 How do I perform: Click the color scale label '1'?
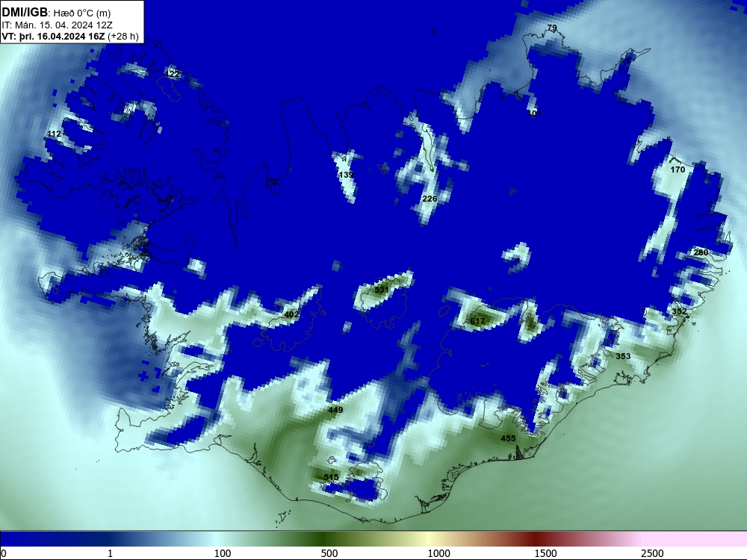pos(110,553)
